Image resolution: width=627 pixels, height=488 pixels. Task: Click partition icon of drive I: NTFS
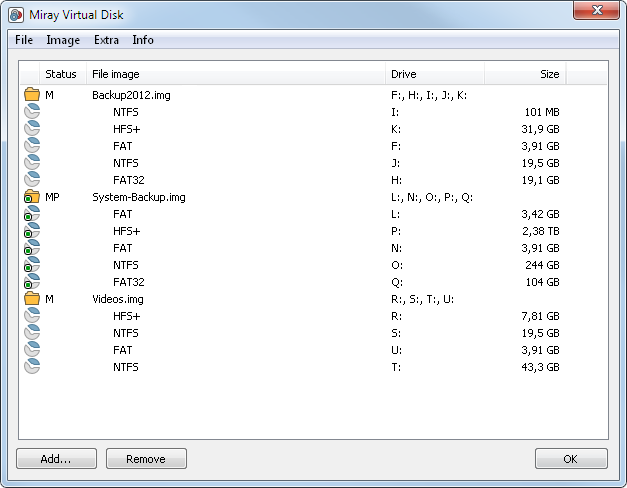tap(32, 112)
